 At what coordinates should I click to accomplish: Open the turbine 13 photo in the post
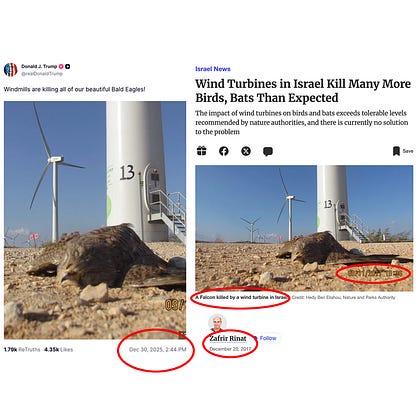pos(95,220)
